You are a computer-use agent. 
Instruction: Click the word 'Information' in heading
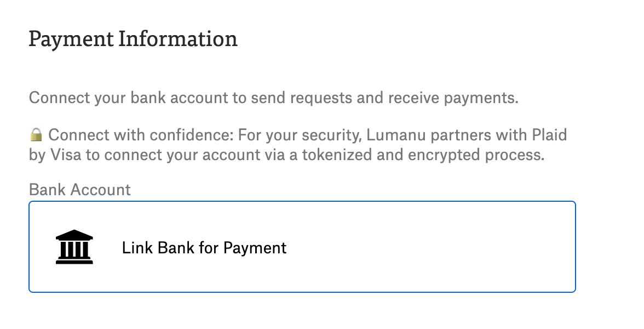[179, 39]
